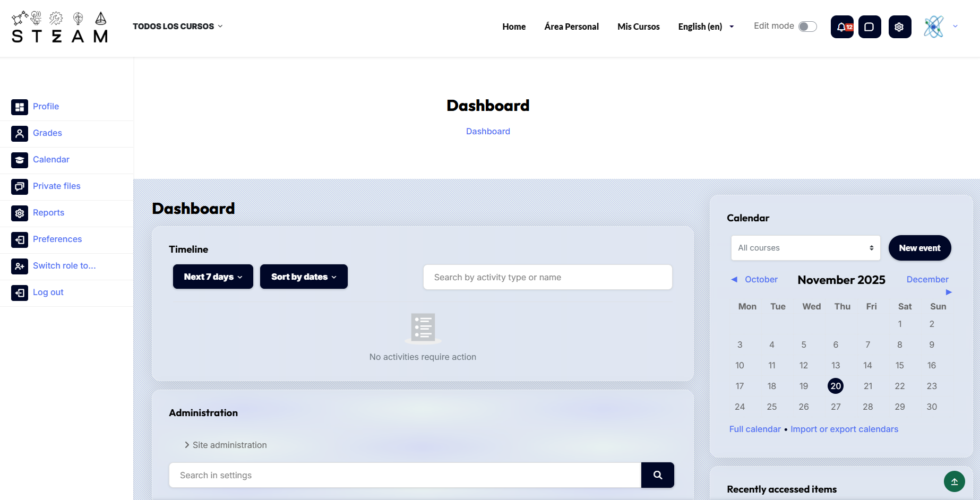
Task: Open Mis Cursos in the top navigation
Action: (x=638, y=27)
